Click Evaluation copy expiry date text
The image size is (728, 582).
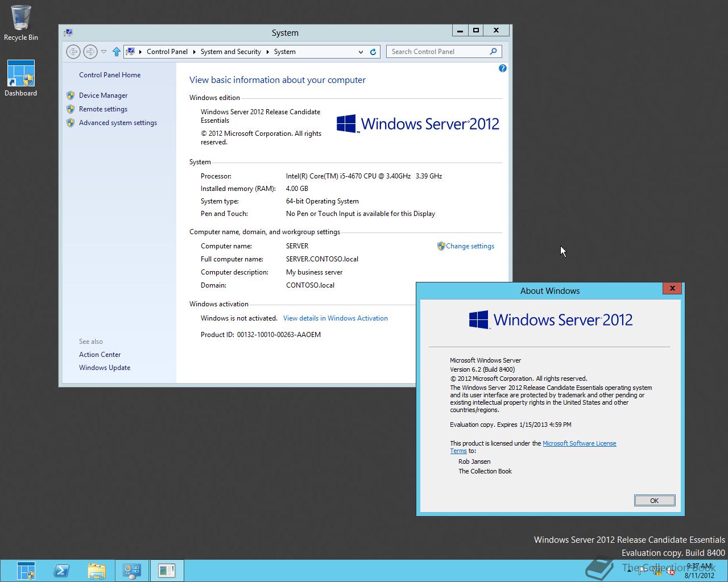511,425
